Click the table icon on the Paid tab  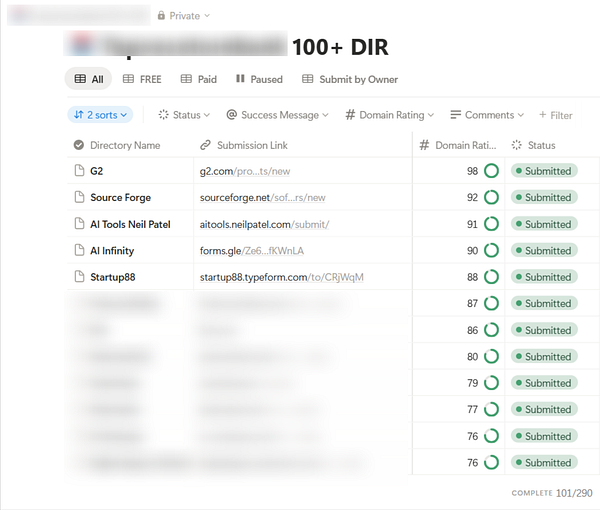click(186, 79)
